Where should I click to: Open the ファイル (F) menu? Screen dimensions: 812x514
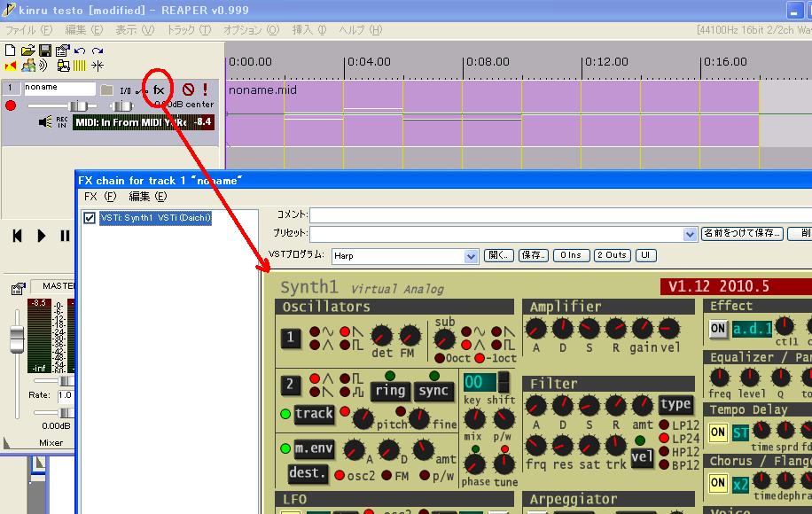[x=28, y=30]
